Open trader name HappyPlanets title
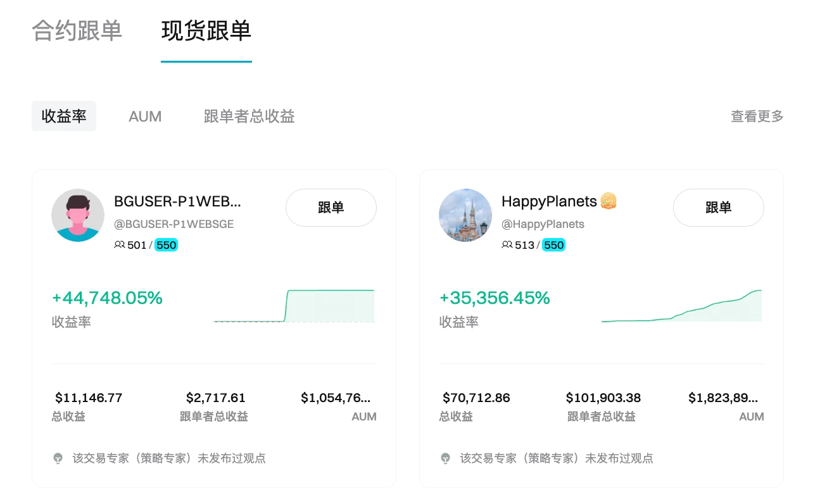The image size is (827, 504). 550,201
